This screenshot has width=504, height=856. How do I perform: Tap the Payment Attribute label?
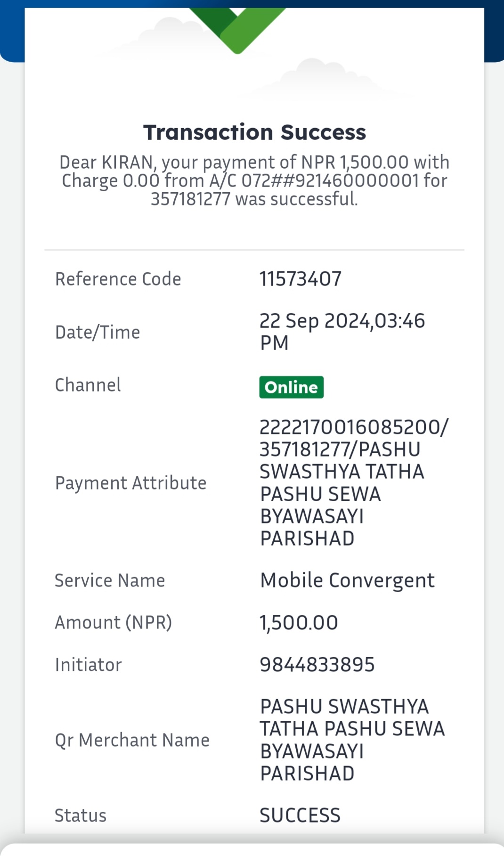click(x=131, y=483)
